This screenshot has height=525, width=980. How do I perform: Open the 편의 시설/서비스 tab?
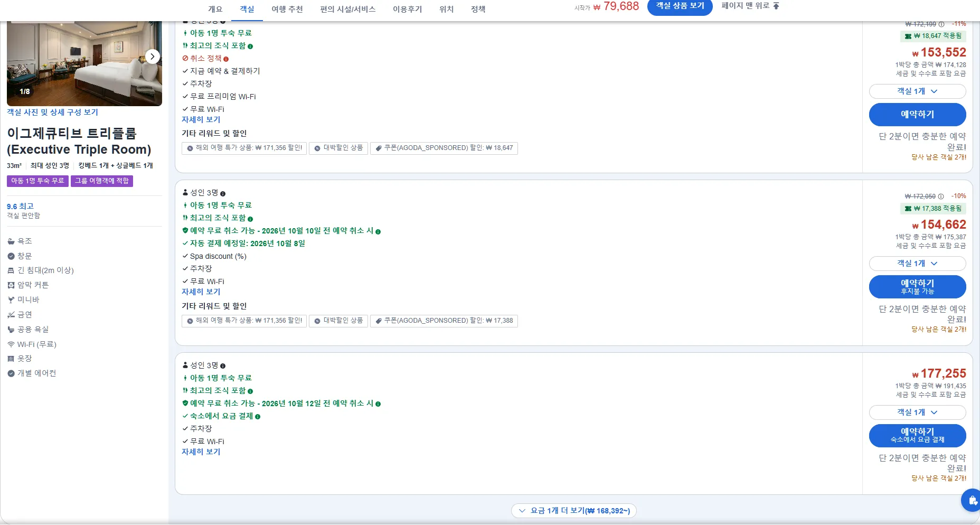pos(348,9)
